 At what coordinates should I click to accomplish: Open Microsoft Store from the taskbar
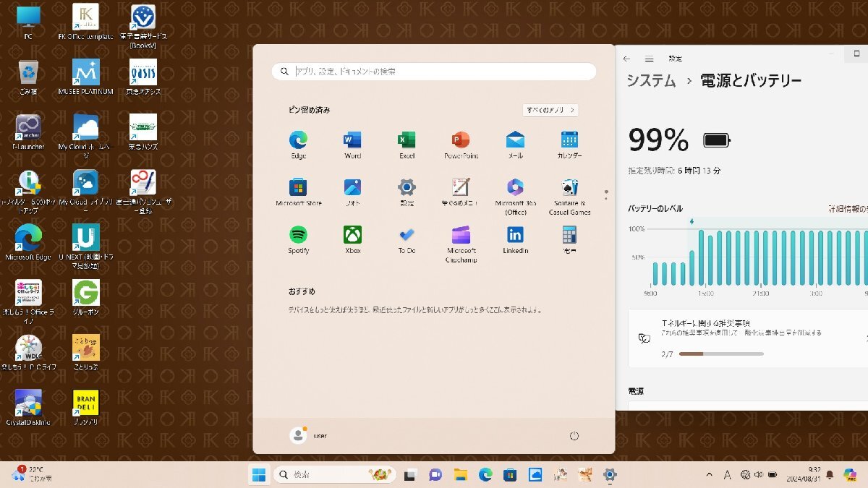511,474
